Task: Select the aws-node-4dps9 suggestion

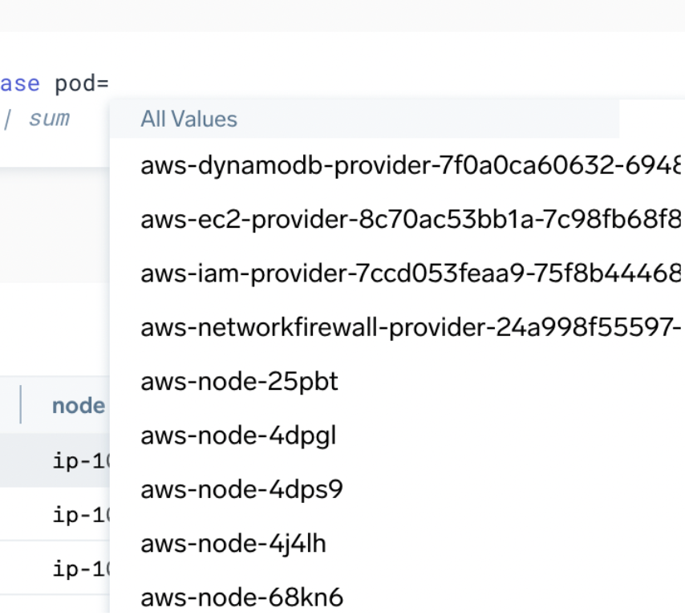Action: pos(241,488)
